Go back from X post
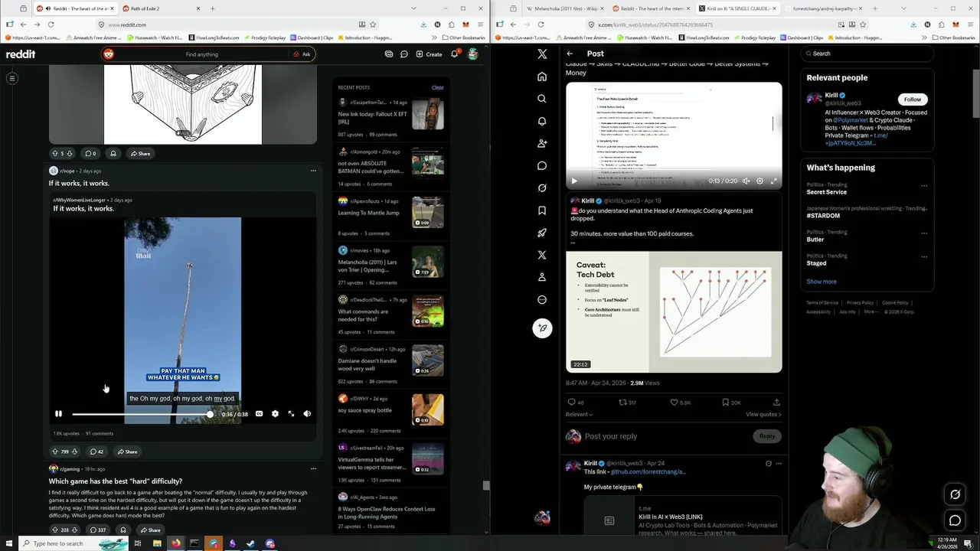Image resolution: width=980 pixels, height=551 pixels. click(x=570, y=54)
